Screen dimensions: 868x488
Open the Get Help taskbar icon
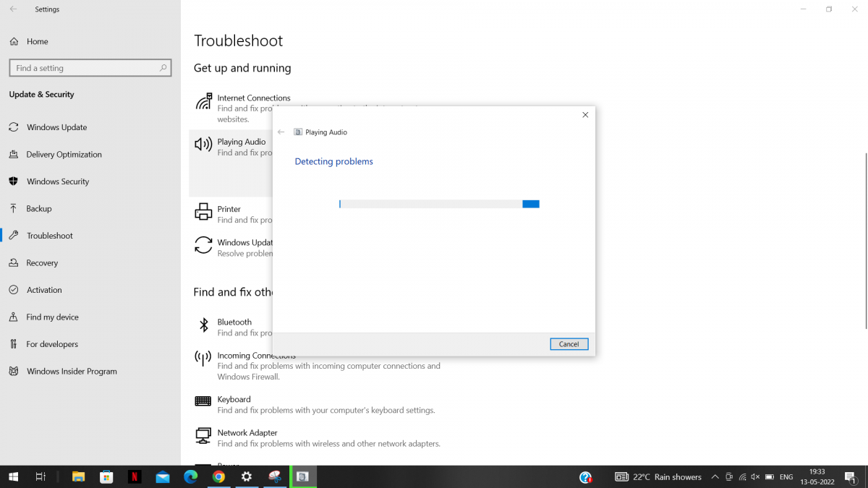click(x=585, y=477)
